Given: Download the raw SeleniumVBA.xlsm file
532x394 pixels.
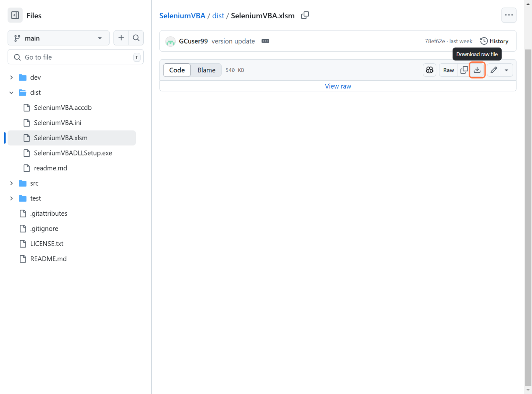Looking at the screenshot, I should click(477, 70).
